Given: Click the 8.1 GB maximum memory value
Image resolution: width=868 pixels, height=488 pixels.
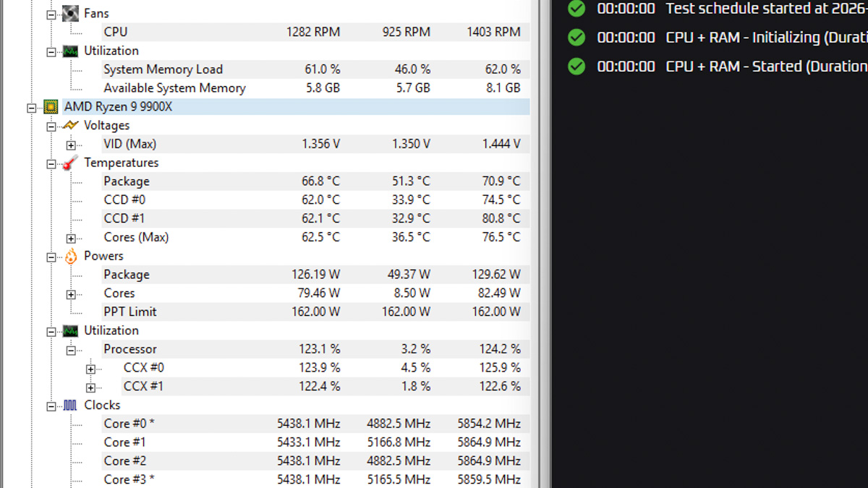Looking at the screenshot, I should click(503, 88).
